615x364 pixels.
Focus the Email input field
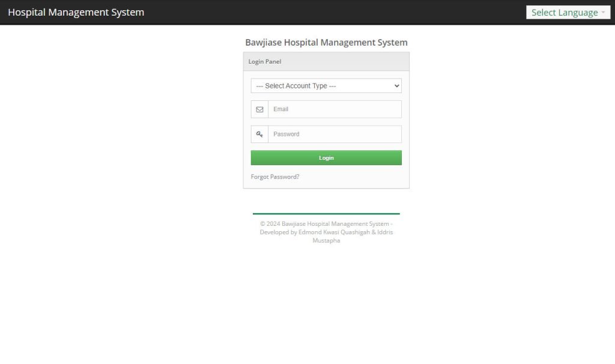tap(335, 109)
